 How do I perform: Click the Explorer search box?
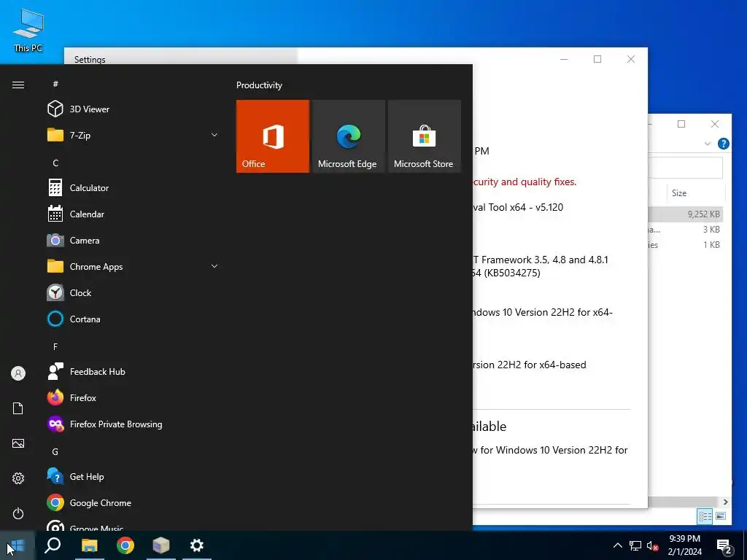[x=686, y=168]
